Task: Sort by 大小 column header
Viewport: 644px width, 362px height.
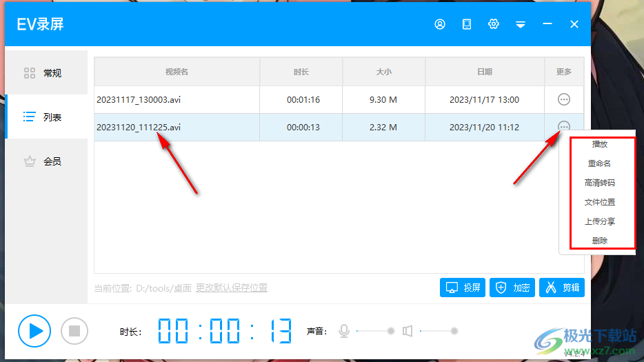Action: tap(383, 72)
